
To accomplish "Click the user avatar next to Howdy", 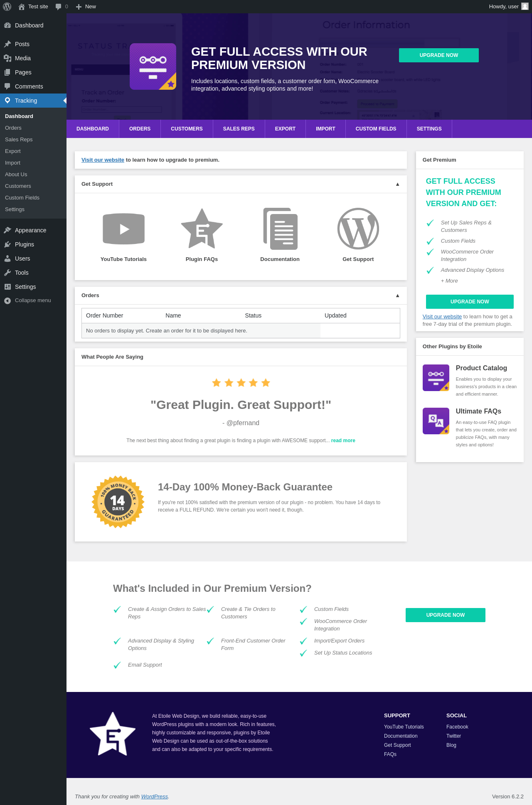I will tap(525, 7).
